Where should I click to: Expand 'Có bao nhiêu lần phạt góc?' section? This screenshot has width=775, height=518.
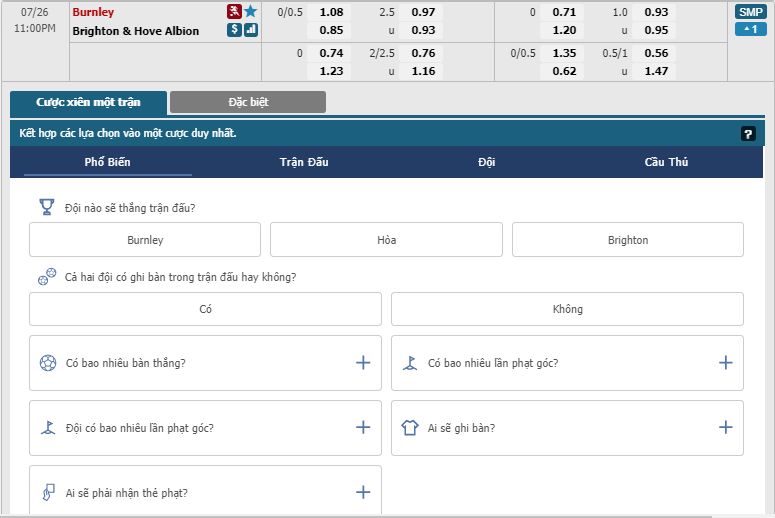tap(725, 363)
